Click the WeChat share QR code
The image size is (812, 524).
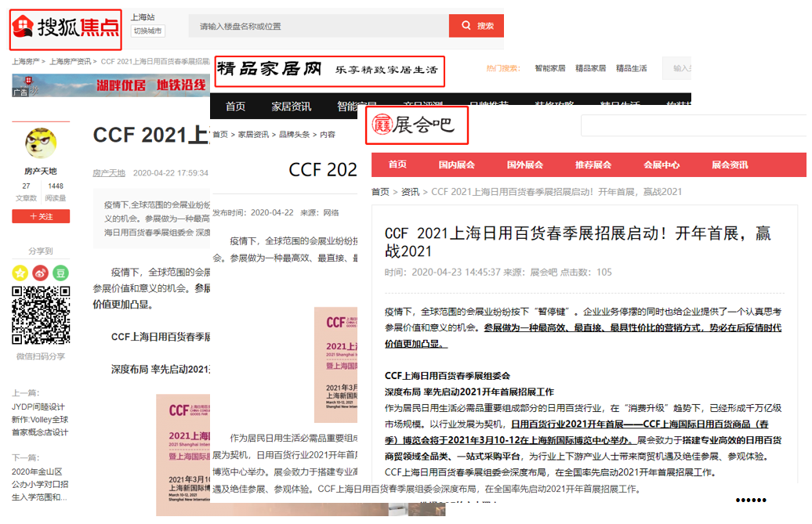(41, 315)
